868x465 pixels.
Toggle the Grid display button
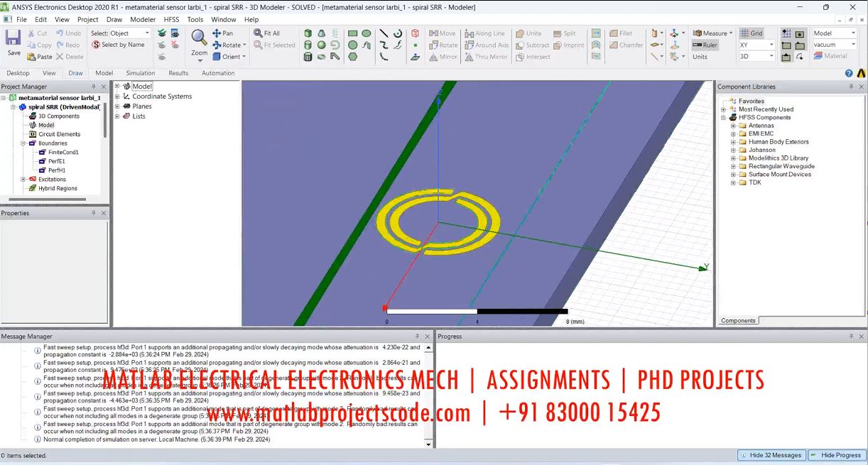point(751,33)
